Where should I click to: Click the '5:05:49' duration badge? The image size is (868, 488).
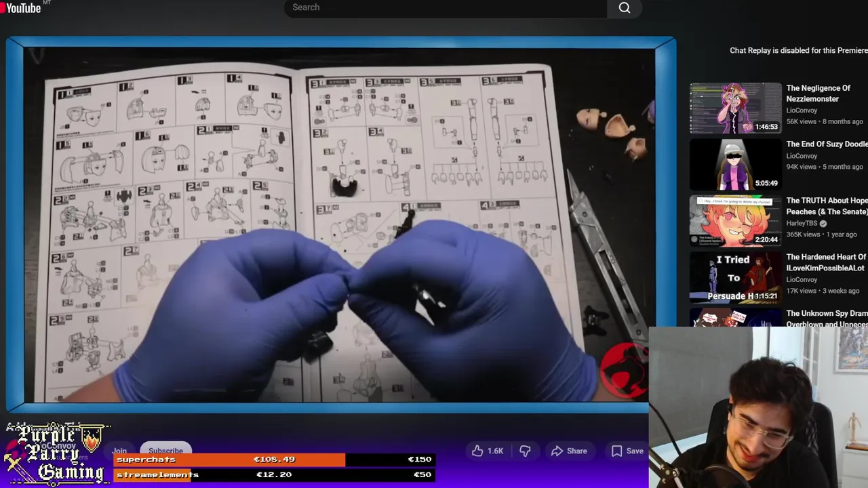[x=766, y=183]
